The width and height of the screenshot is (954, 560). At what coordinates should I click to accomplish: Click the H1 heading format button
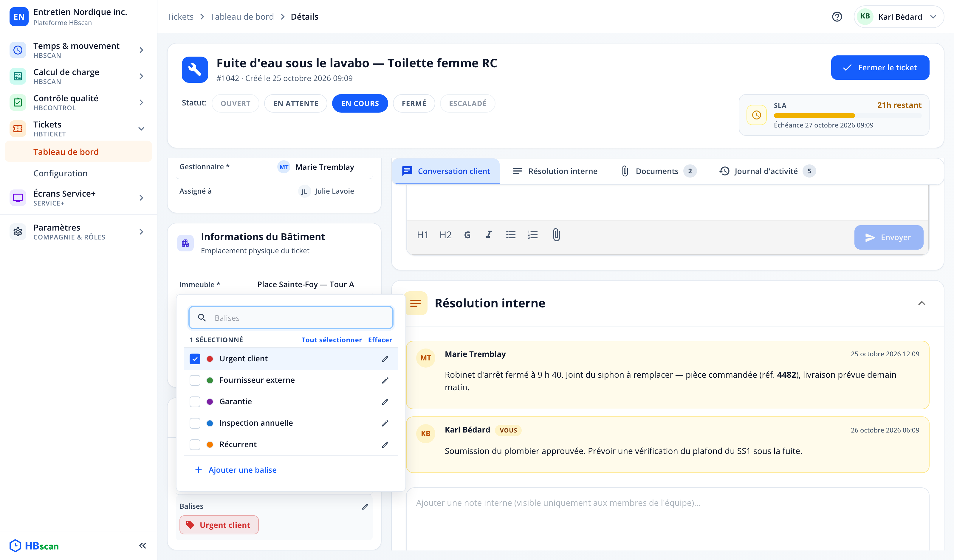click(x=422, y=235)
